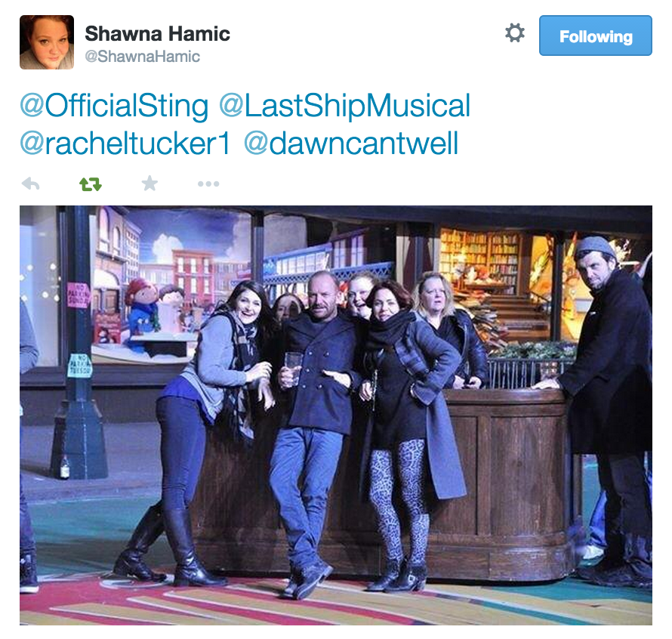Open Shawna Hamic's profile avatar
Screen dimensions: 672x639
pyautogui.click(x=47, y=42)
